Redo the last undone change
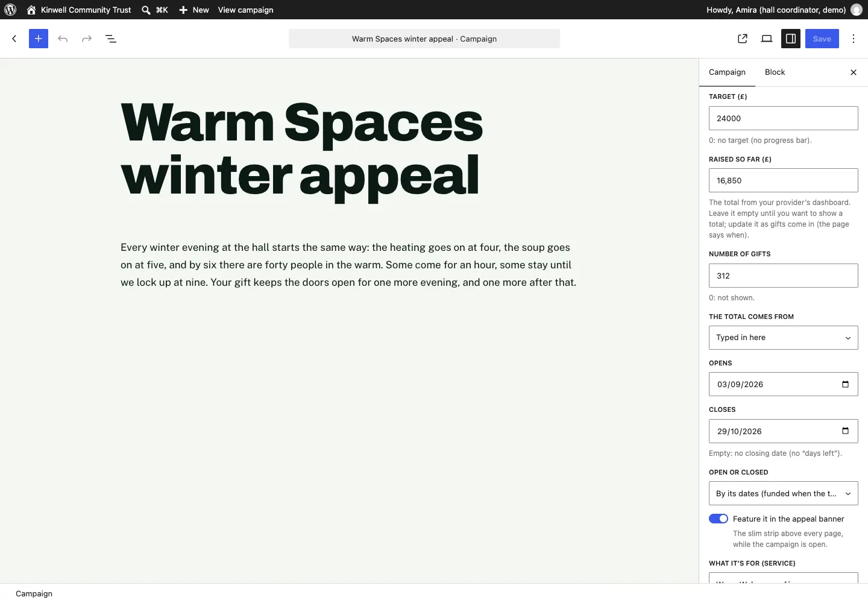This screenshot has height=603, width=868. pos(87,39)
